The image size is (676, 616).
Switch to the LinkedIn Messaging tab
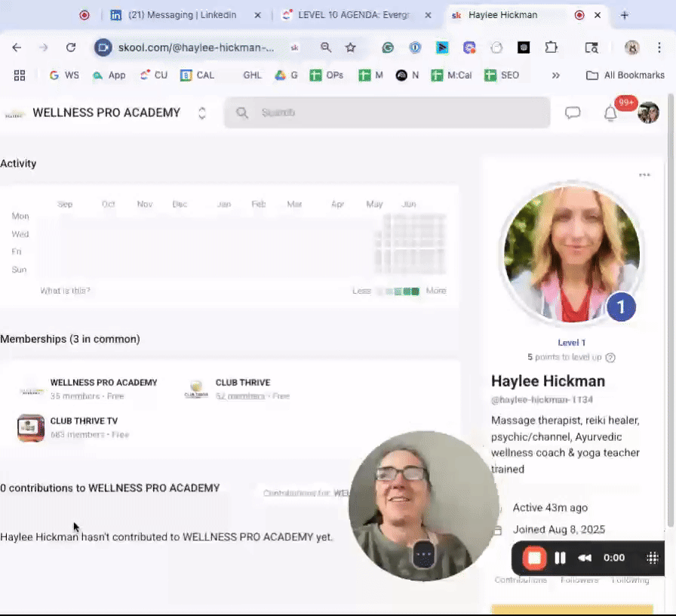(x=182, y=15)
